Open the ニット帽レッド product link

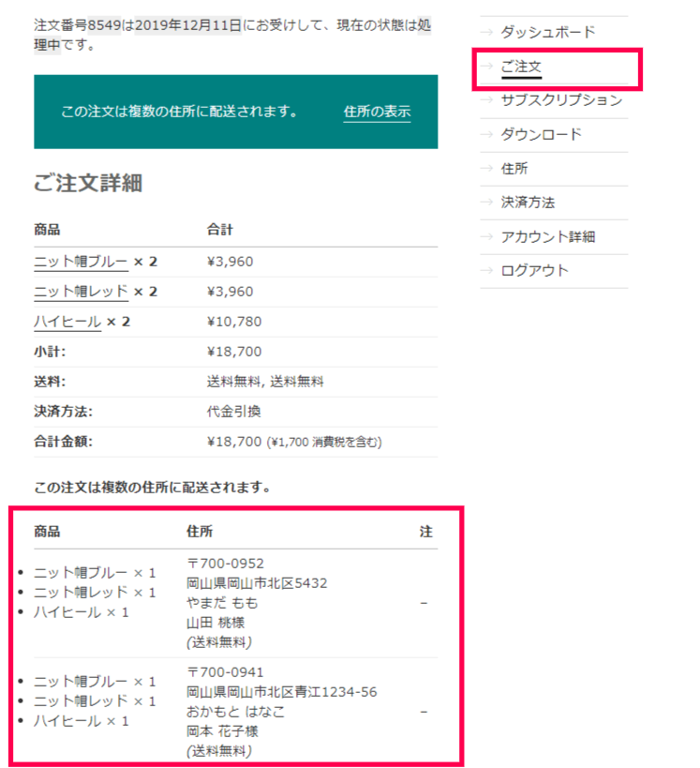click(x=81, y=292)
